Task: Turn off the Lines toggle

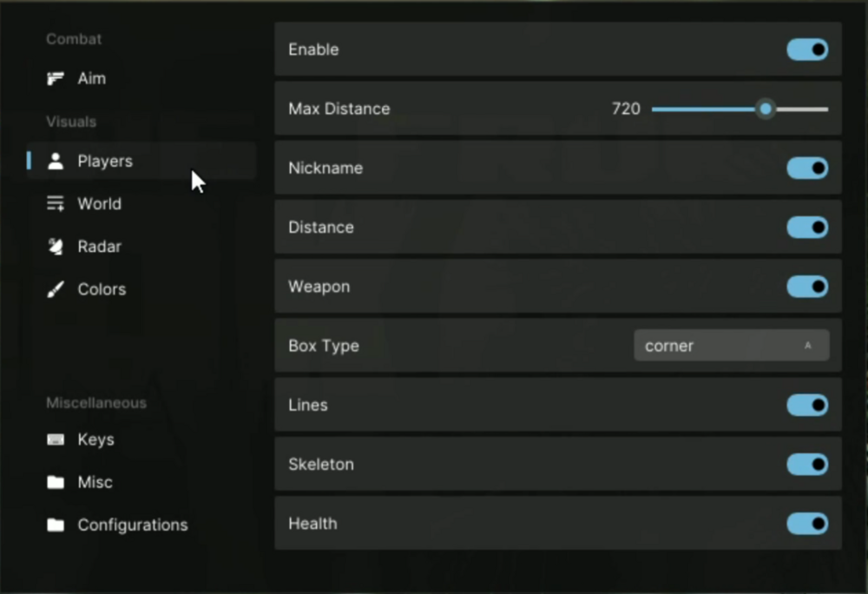Action: 807,405
